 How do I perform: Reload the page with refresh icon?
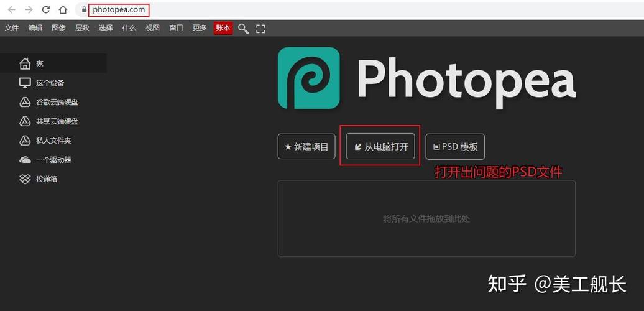(x=46, y=9)
